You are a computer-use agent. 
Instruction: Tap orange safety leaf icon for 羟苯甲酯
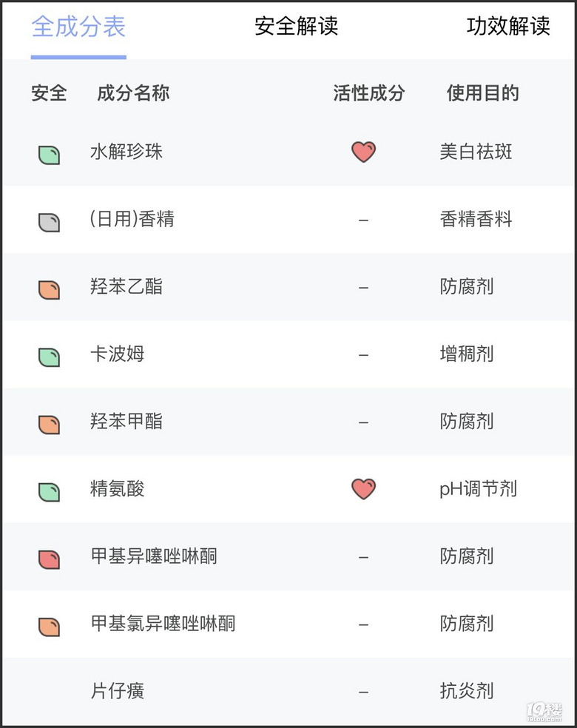[x=49, y=425]
